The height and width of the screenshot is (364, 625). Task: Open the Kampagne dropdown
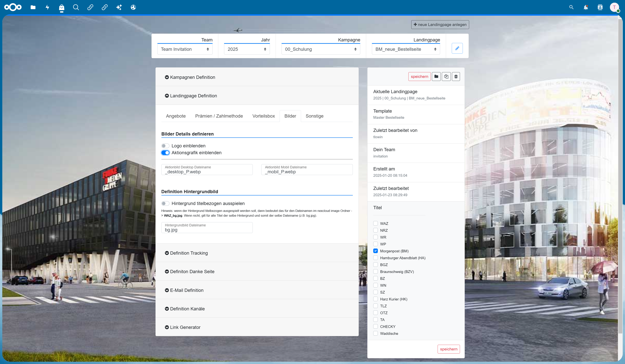321,49
